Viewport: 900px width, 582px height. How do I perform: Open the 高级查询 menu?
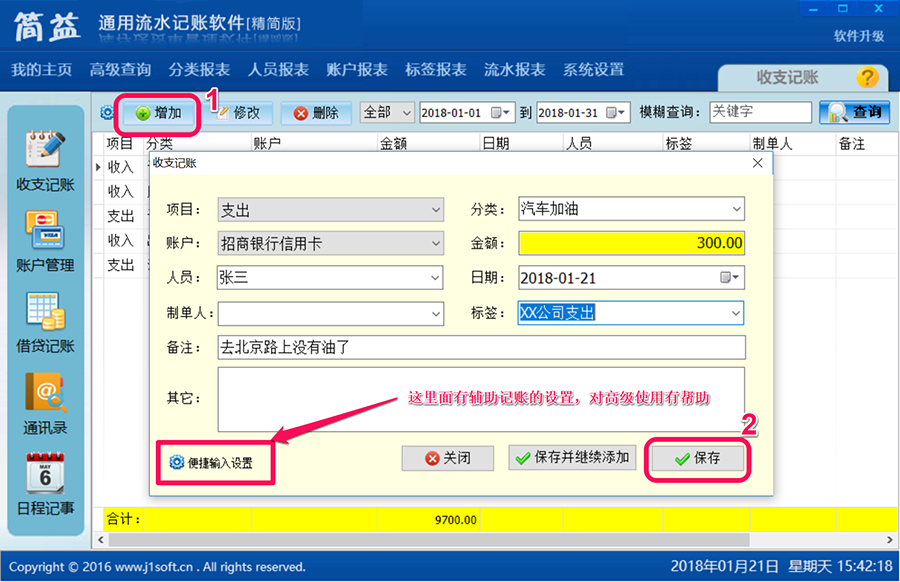click(x=121, y=69)
